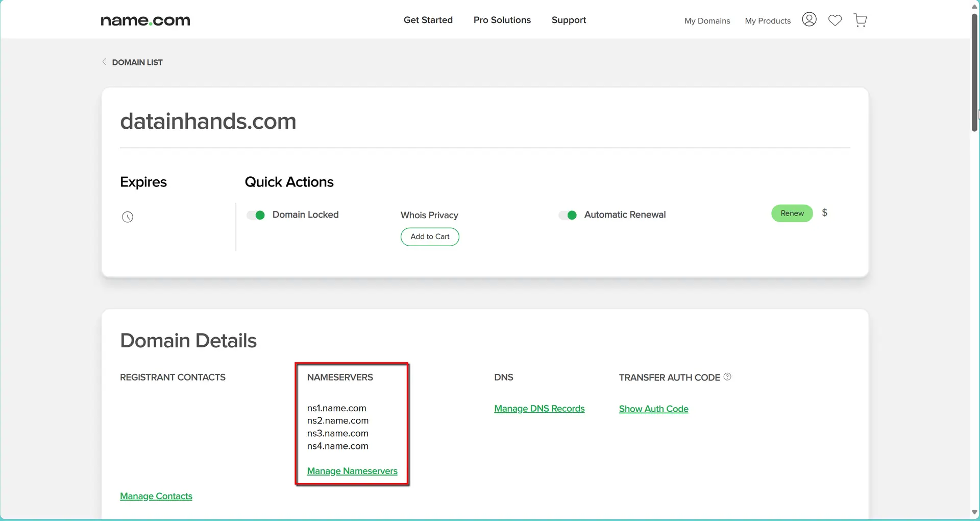Screen dimensions: 980x521
Task: Click the Renew button
Action: click(x=791, y=213)
